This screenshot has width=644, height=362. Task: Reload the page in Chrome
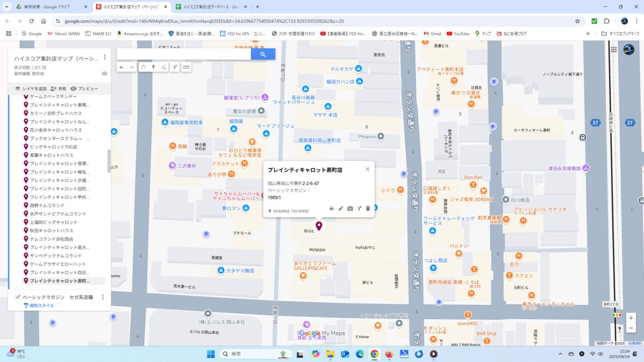point(32,21)
